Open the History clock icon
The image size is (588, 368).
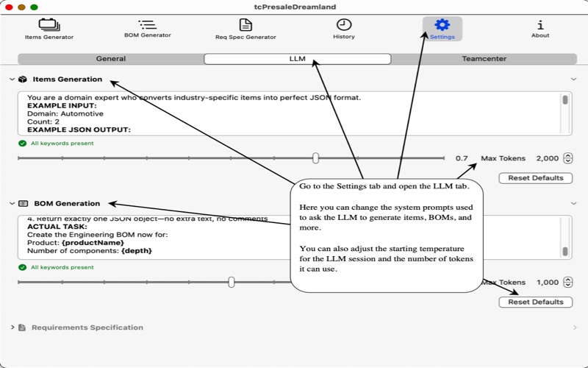click(x=344, y=25)
